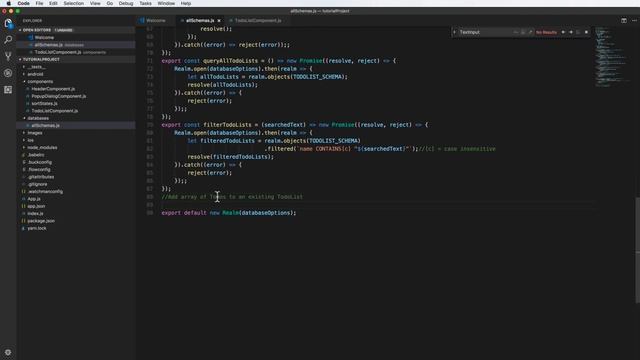Toggle Match Case in find widget
The height and width of the screenshot is (360, 640).
click(x=516, y=32)
